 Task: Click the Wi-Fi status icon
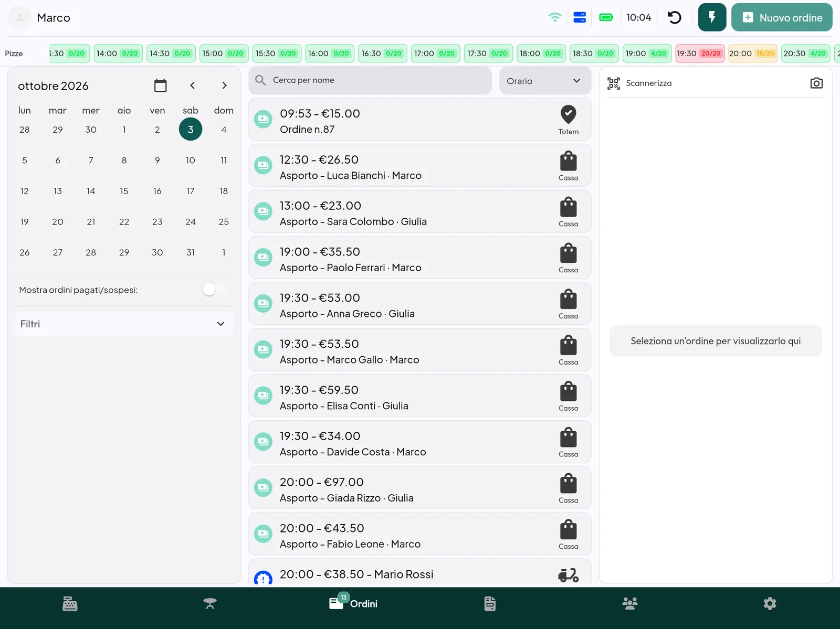click(554, 17)
